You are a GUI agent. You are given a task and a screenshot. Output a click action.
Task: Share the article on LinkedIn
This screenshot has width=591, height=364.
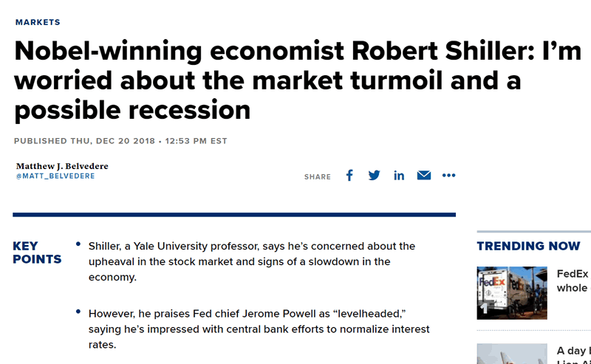399,176
